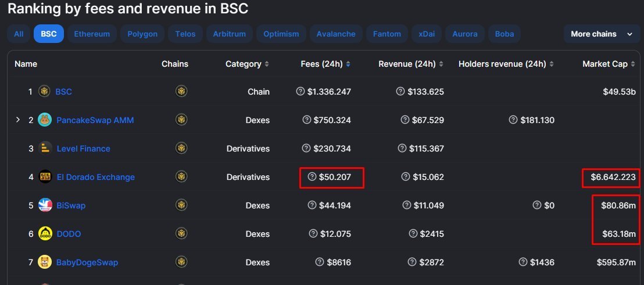This screenshot has width=644, height=285.
Task: Click the $80.86m market cap value
Action: (618, 205)
